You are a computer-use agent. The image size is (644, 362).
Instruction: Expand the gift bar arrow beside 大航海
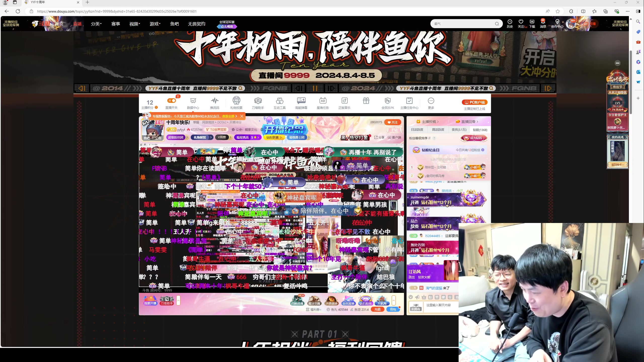click(x=394, y=300)
